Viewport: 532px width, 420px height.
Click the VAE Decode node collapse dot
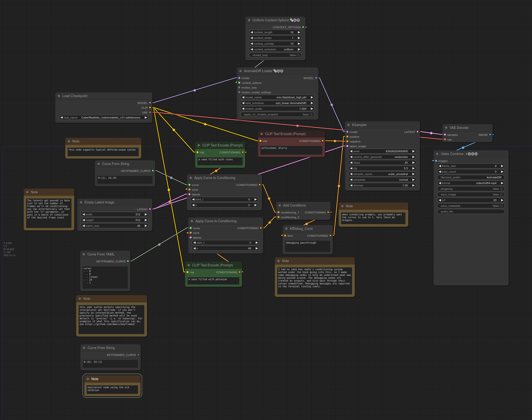pos(446,128)
